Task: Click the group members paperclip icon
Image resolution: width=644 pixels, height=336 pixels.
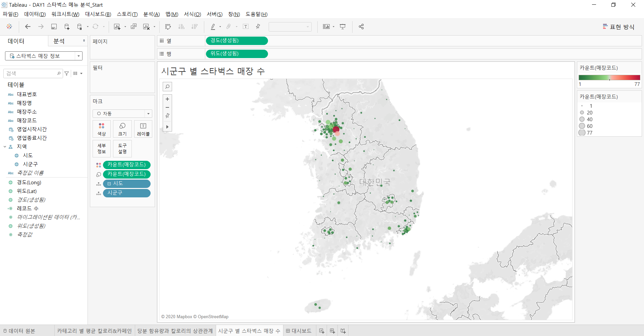Action: coord(228,27)
